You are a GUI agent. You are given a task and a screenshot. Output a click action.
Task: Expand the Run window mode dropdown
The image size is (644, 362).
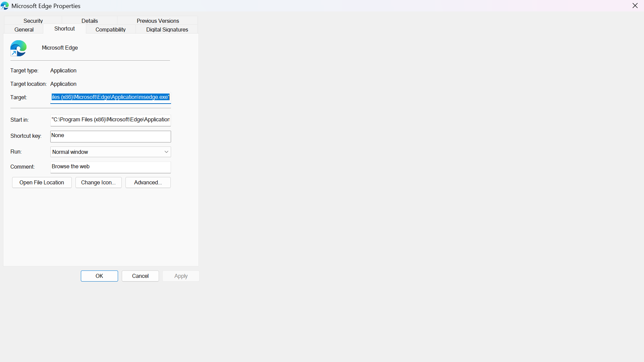(x=111, y=152)
